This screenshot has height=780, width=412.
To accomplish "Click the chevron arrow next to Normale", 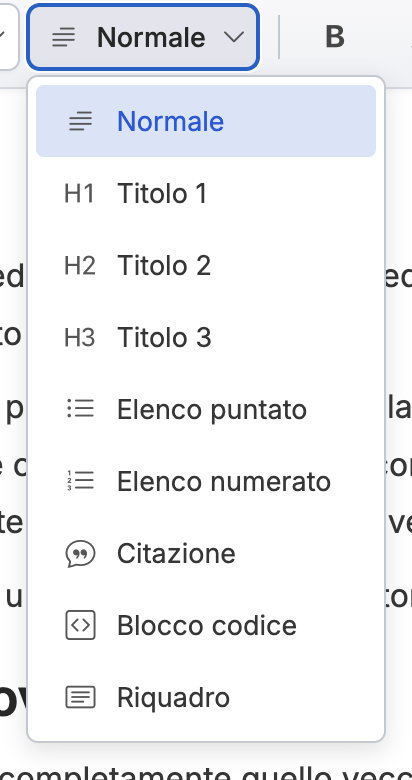I will point(234,37).
